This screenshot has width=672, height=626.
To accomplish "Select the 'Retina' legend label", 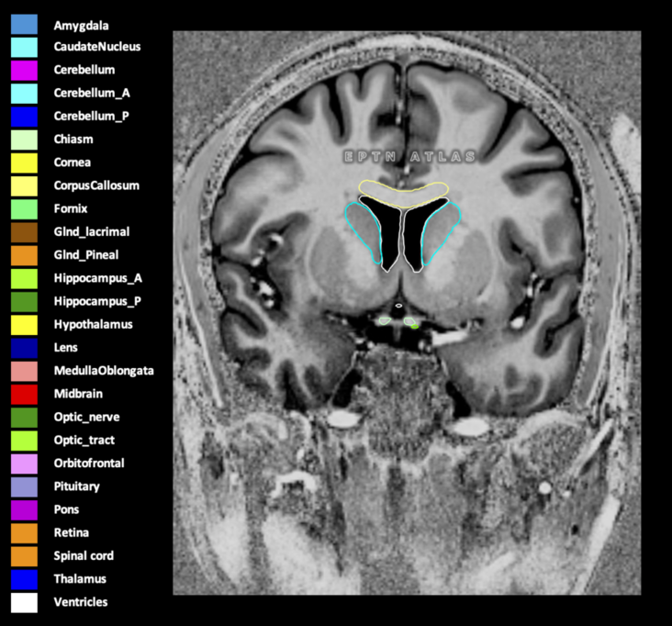I will 71,532.
